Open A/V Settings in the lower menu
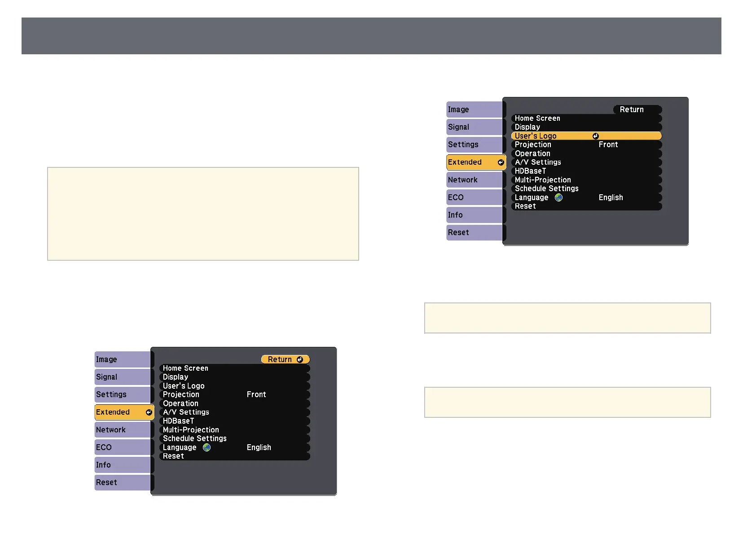The width and height of the screenshot is (756, 534). click(186, 412)
